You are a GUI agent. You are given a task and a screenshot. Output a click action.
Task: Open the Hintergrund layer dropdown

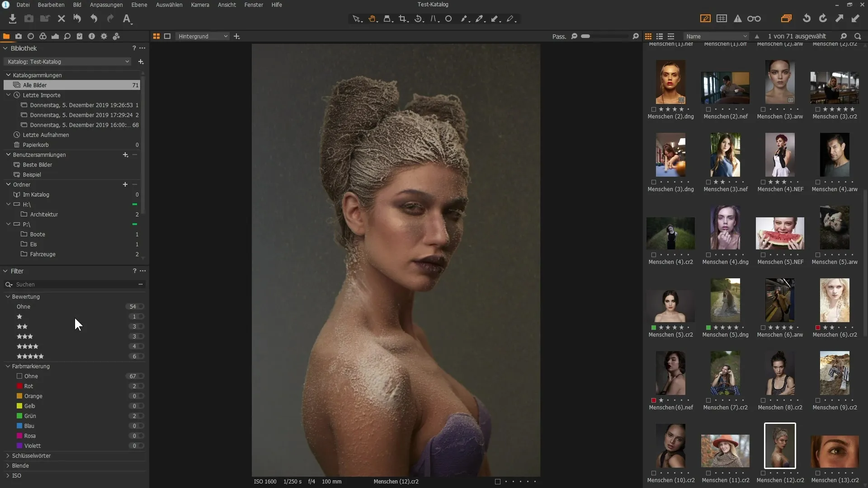[203, 36]
